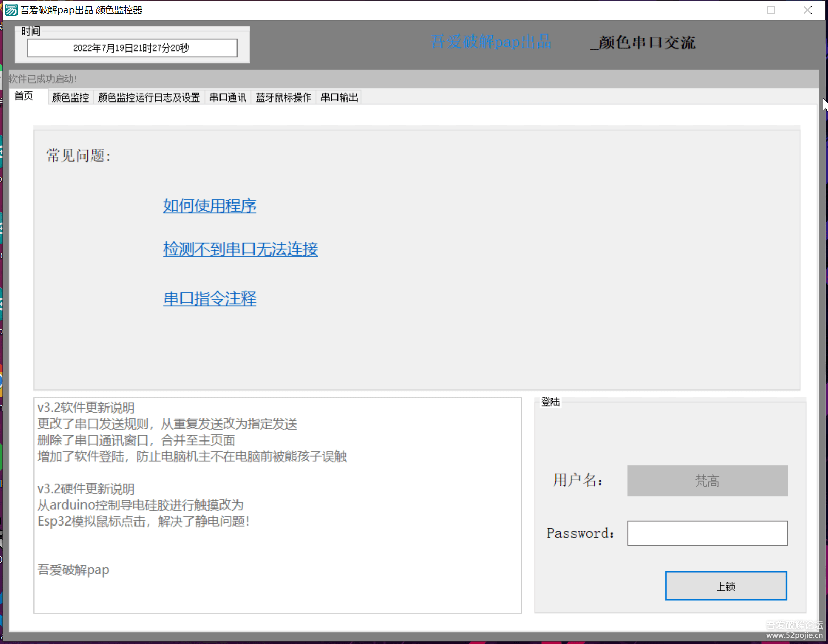Viewport: 828px width, 644px height.
Task: Click the v3.2硬件更新说明 line
Action: [86, 489]
